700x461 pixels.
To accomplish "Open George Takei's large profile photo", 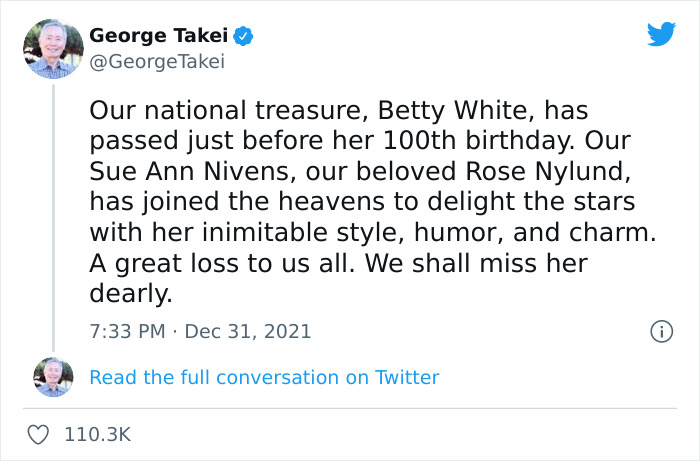I will (x=52, y=48).
